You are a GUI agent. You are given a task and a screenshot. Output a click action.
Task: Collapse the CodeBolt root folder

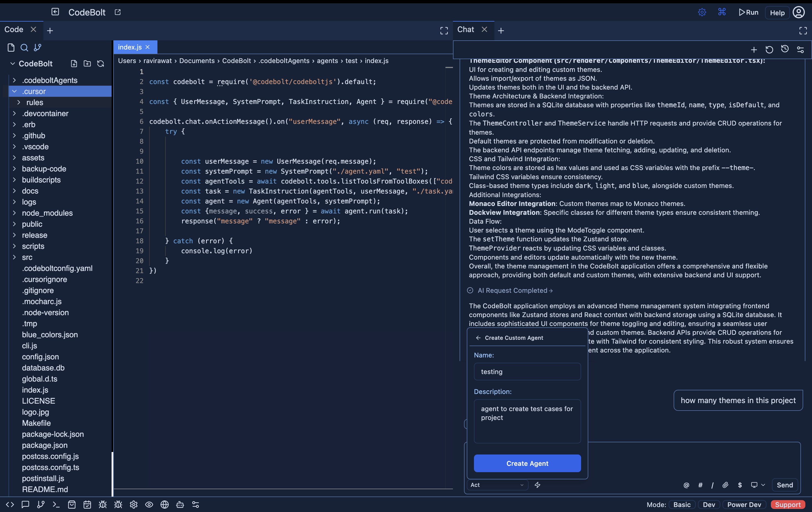[x=12, y=64]
